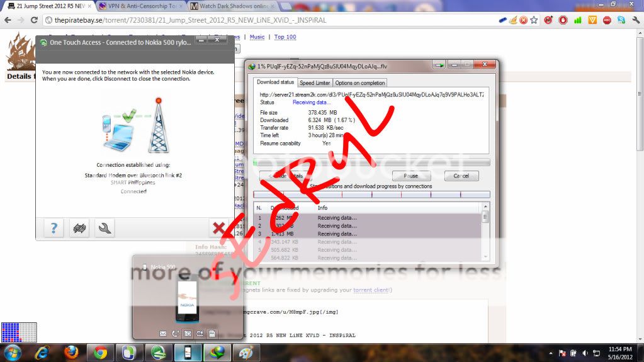
Task: Open the Options on completion tab
Action: [x=359, y=83]
